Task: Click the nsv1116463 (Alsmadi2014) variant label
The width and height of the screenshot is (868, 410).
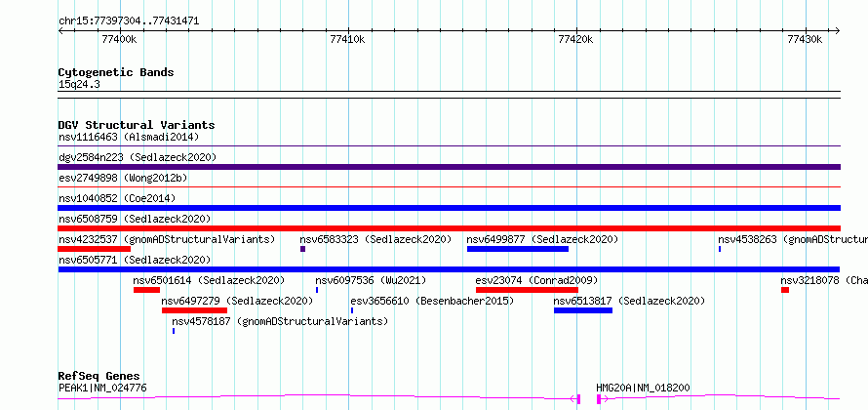Action: [129, 137]
